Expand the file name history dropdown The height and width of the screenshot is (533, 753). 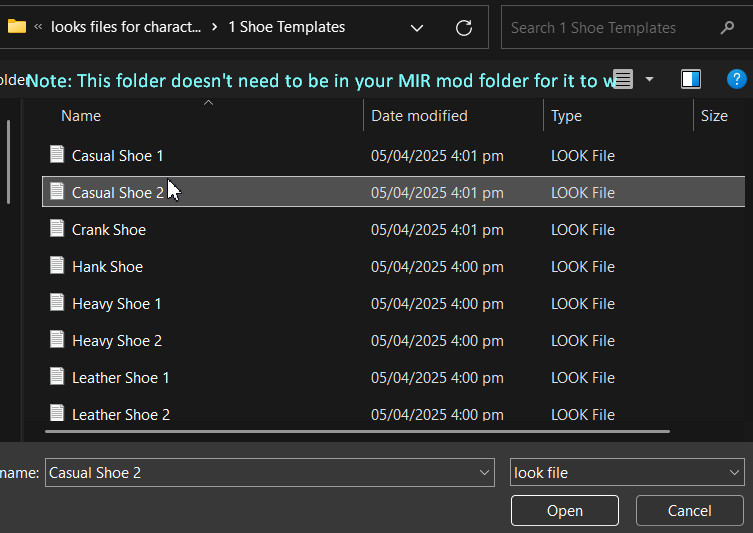[x=485, y=473]
